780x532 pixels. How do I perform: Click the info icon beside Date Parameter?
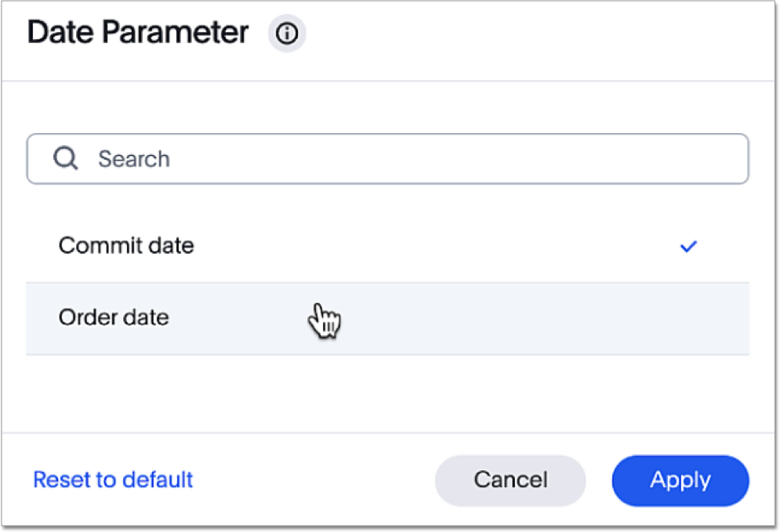point(287,34)
